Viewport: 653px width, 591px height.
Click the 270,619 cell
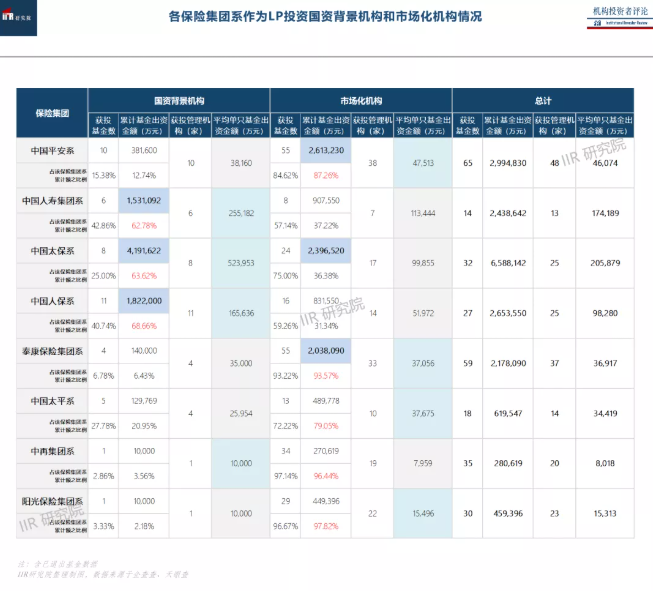click(326, 451)
